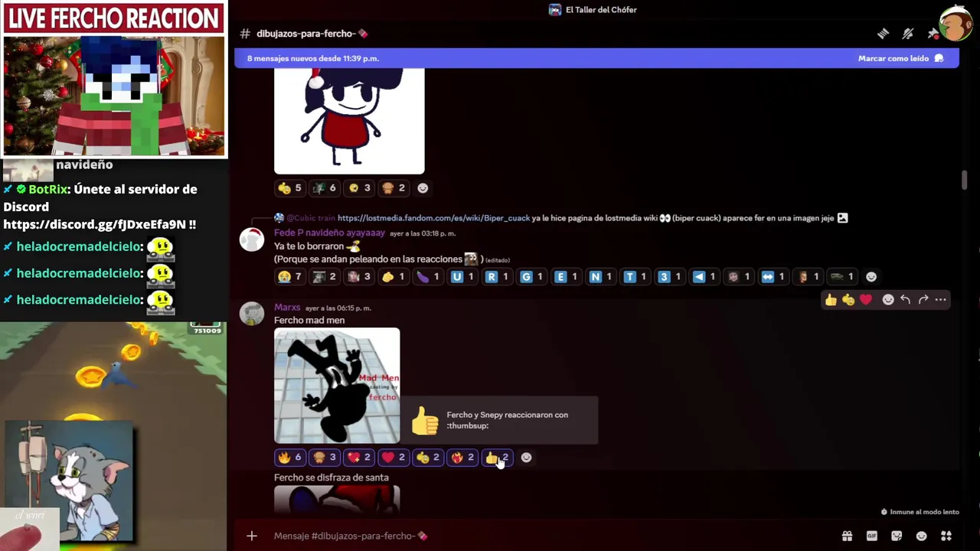This screenshot has height=551, width=980.
Task: Quick-react red heart in hover toolbar
Action: [x=866, y=300]
